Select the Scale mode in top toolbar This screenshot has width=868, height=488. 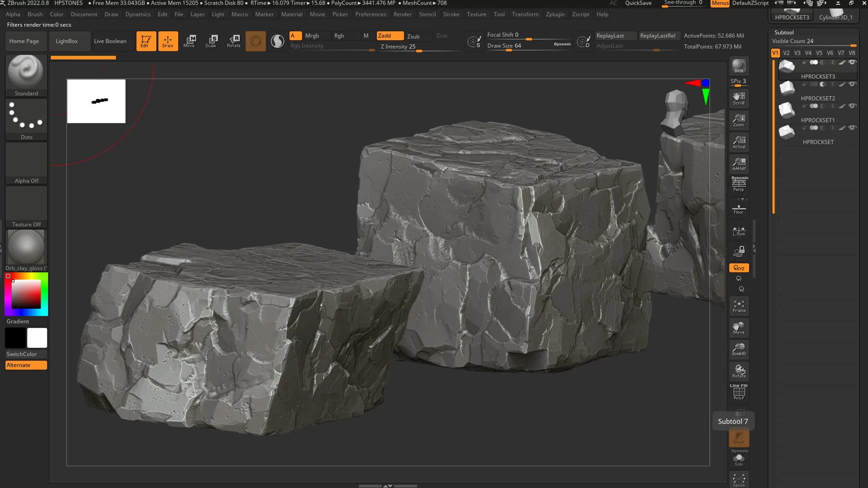click(211, 41)
